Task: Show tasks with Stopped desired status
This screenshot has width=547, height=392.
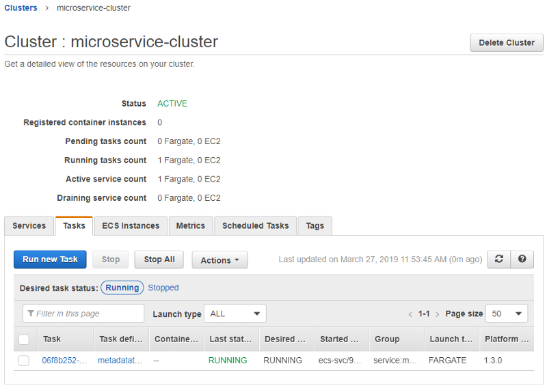Action: coord(163,288)
